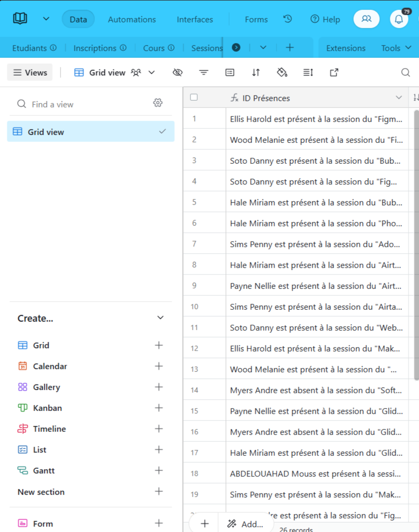Viewport: 419px width, 532px height.
Task: Open the filter records icon
Action: [203, 72]
